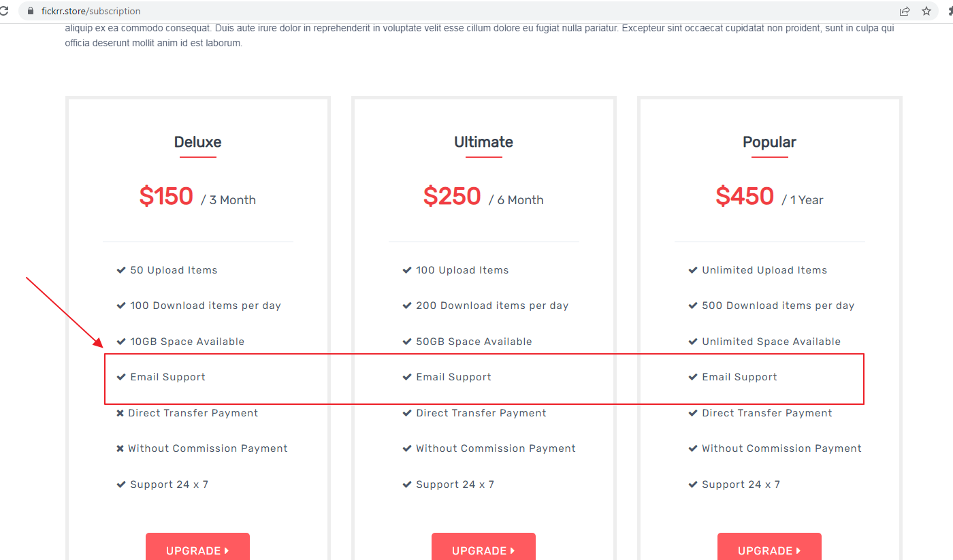
Task: Click checkmark next to 50 Upload Items
Action: click(121, 270)
